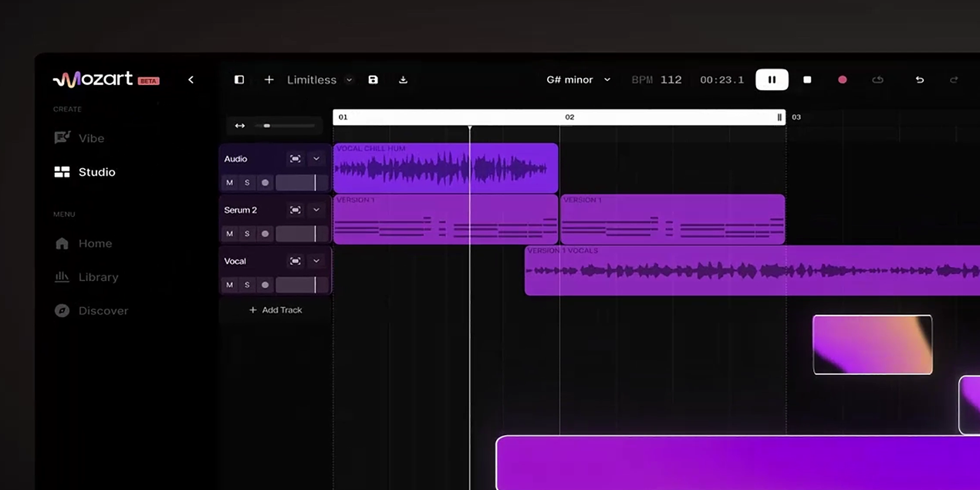This screenshot has height=490, width=980.
Task: Adjust the timeline zoom slider
Action: tap(285, 126)
